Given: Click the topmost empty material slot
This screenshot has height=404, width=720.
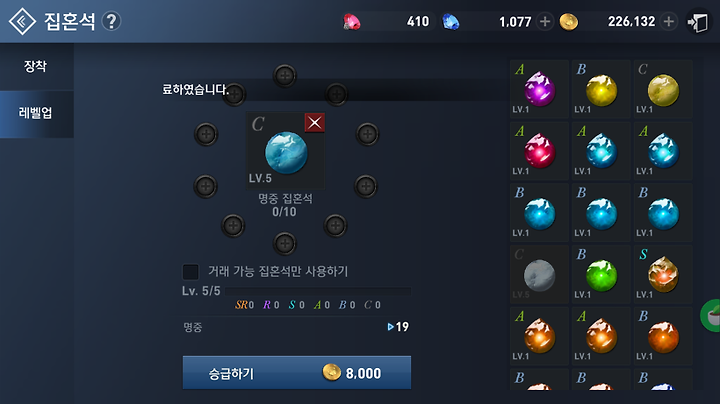Looking at the screenshot, I should (x=285, y=75).
